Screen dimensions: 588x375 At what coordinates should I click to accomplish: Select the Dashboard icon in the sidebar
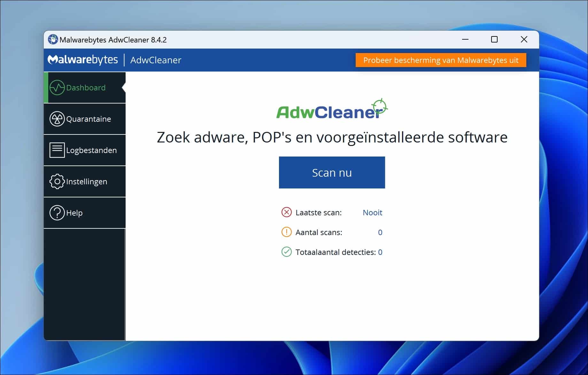tap(58, 87)
